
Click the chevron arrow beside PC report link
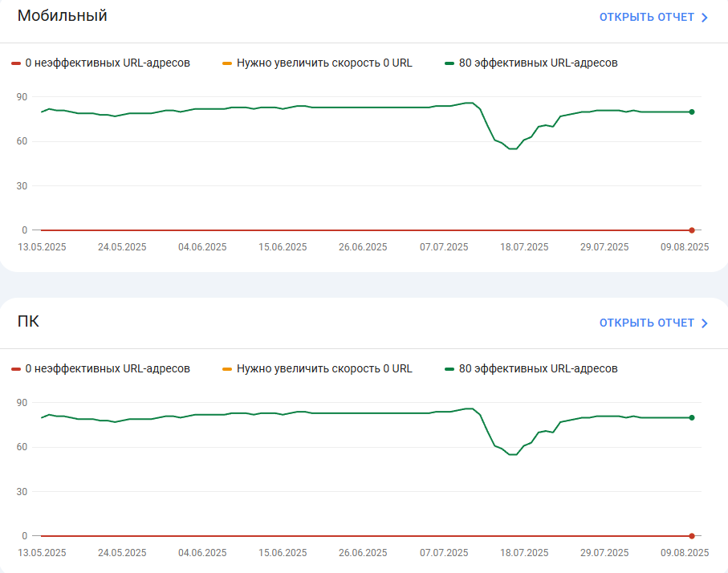point(704,323)
